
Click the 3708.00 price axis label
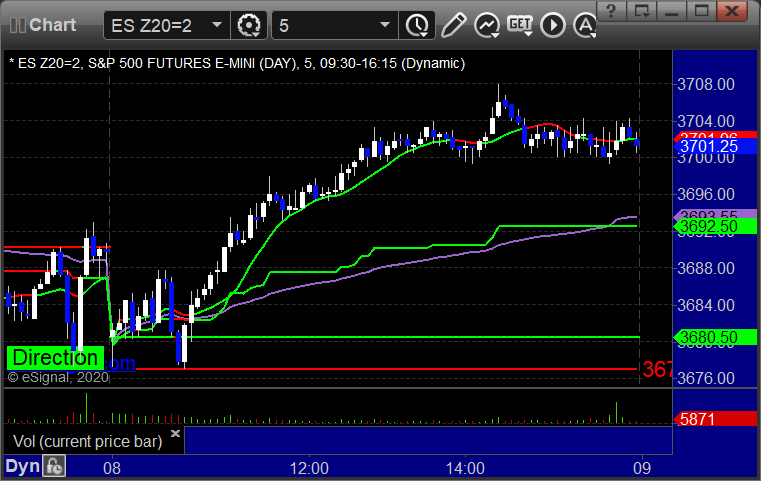pyautogui.click(x=706, y=84)
